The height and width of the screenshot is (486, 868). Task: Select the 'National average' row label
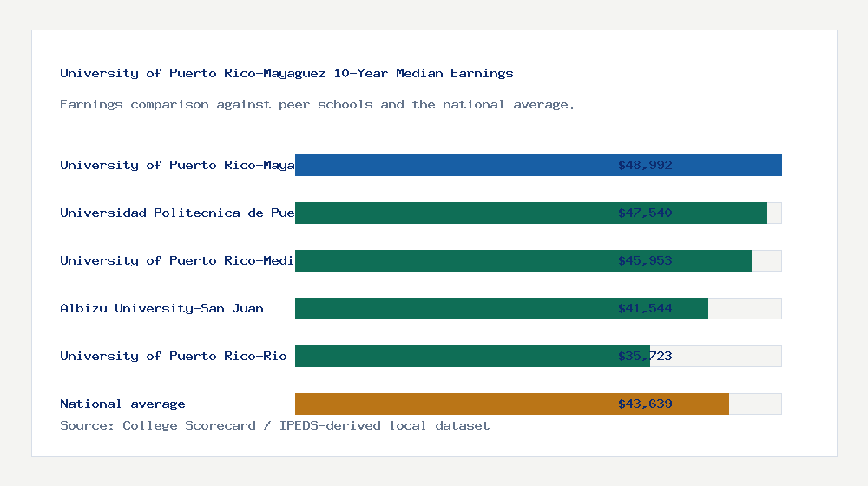tap(122, 404)
